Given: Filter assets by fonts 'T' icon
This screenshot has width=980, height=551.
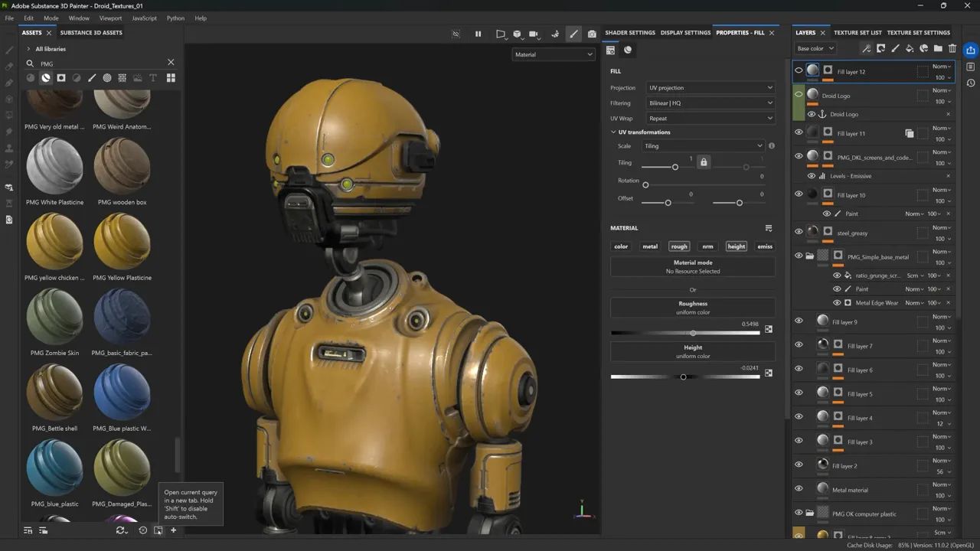Looking at the screenshot, I should [153, 78].
